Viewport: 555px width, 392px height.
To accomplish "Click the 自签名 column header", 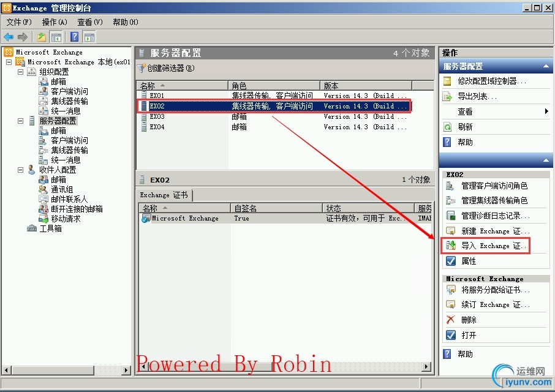I will pos(276,208).
